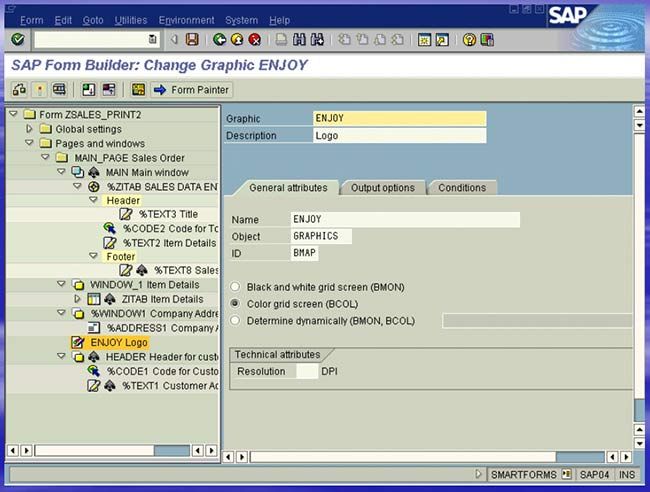The image size is (650, 492).
Task: Select the ENJOY Logo tree node
Action: pyautogui.click(x=119, y=342)
